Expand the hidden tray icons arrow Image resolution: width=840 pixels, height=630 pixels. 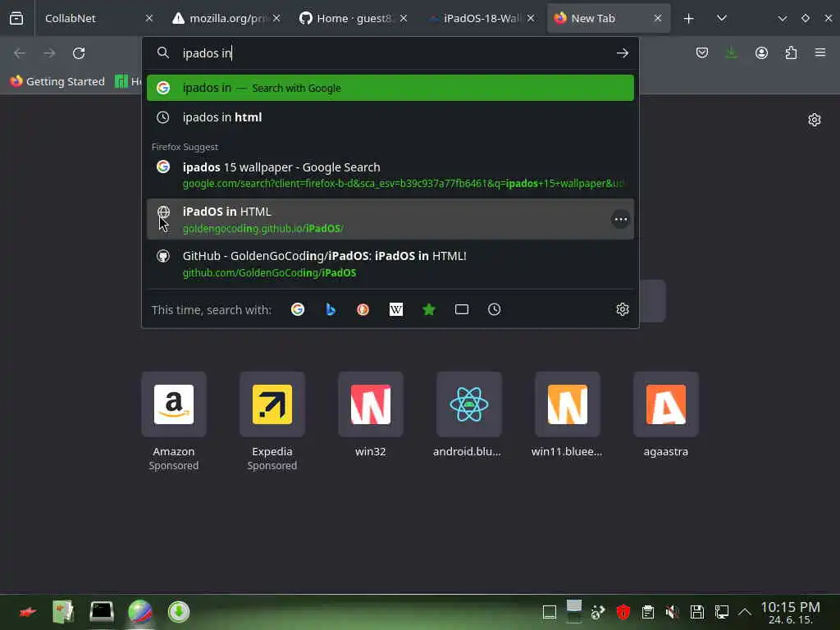(745, 612)
